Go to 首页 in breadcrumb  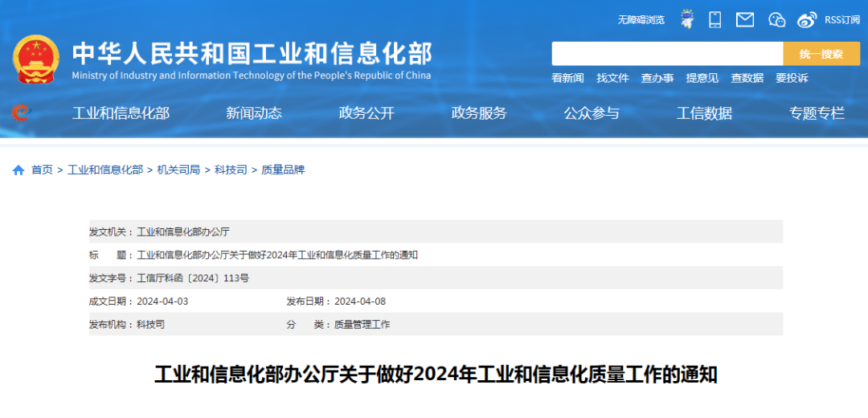[x=42, y=170]
